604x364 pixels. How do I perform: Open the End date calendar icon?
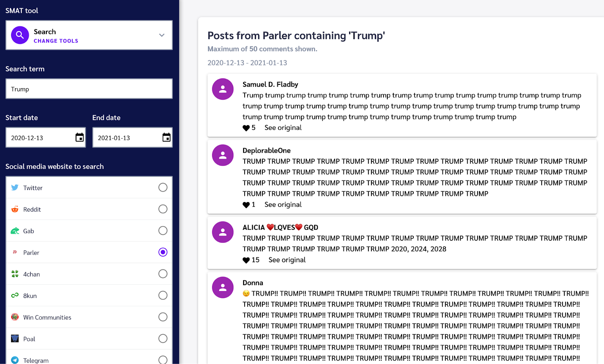point(166,138)
